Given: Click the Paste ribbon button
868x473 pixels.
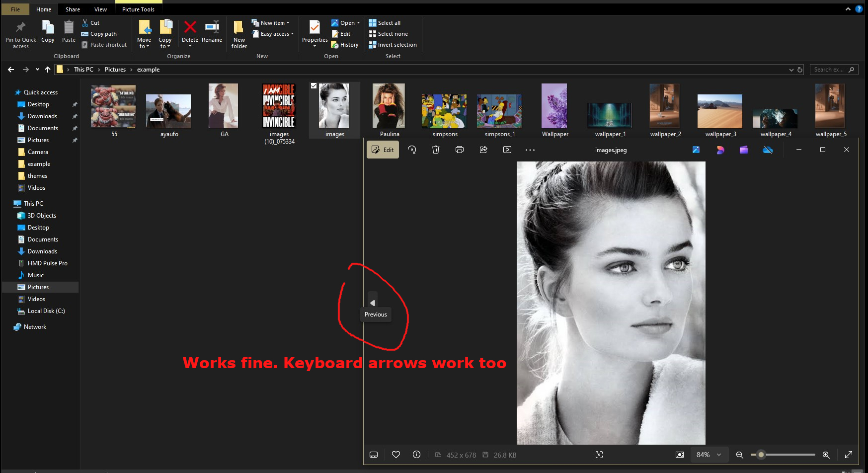Looking at the screenshot, I should click(69, 32).
